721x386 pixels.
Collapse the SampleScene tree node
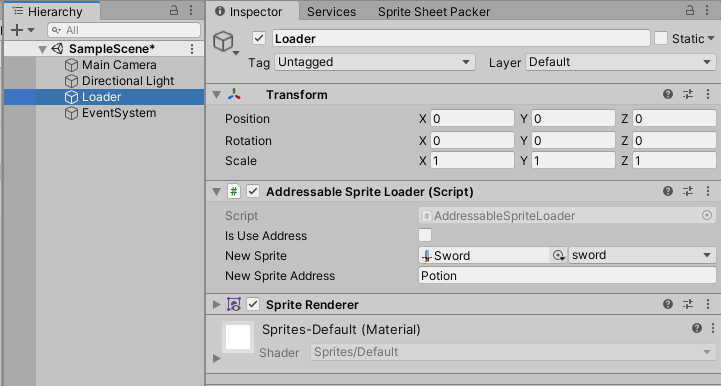(42, 49)
